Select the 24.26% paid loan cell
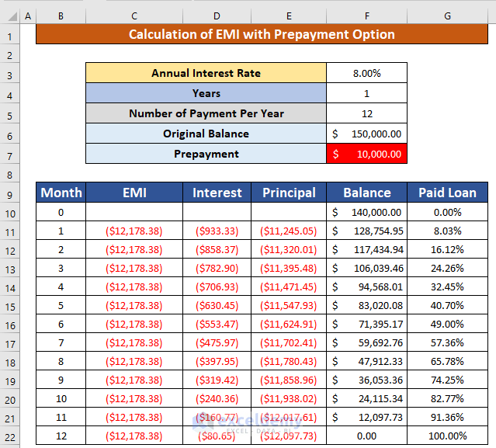Image resolution: width=496 pixels, height=448 pixels. pos(447,268)
